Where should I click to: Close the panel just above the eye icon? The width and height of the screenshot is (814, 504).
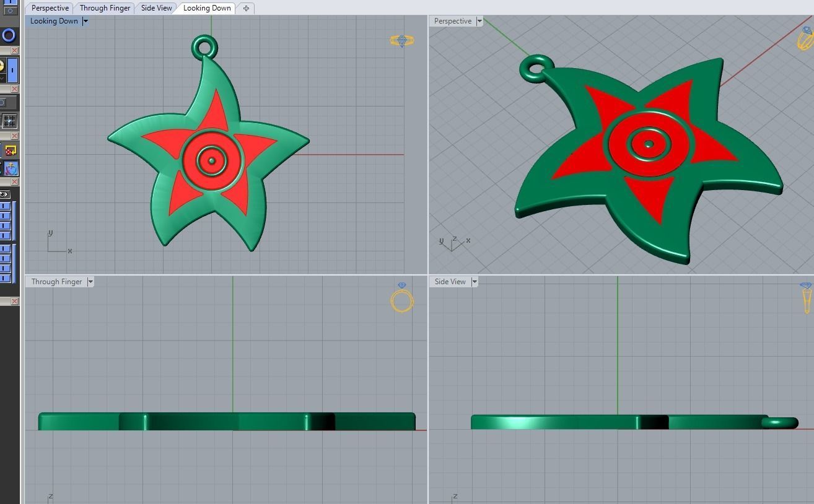(x=14, y=182)
